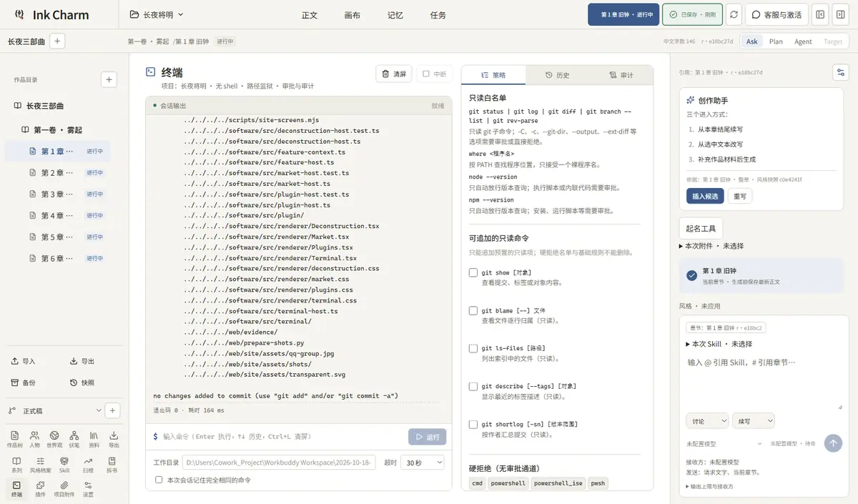Toggle the 中断 checkbox
Image resolution: width=858 pixels, height=504 pixels.
click(426, 74)
